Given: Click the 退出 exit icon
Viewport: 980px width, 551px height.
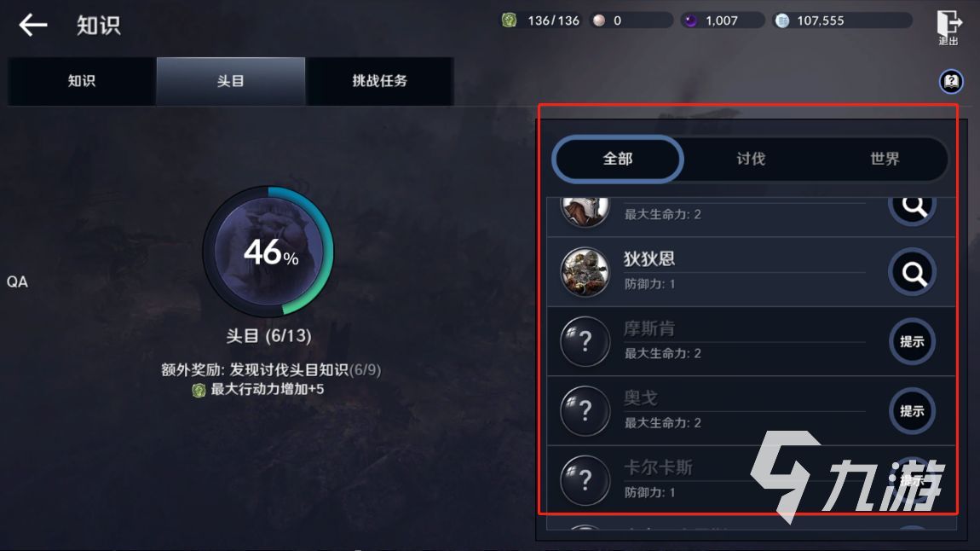Looking at the screenshot, I should pos(948,27).
